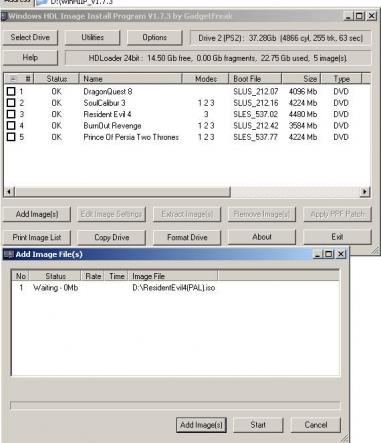Select Prince Of Persia Two Thrones name text
381x443 pixels.
131,137
